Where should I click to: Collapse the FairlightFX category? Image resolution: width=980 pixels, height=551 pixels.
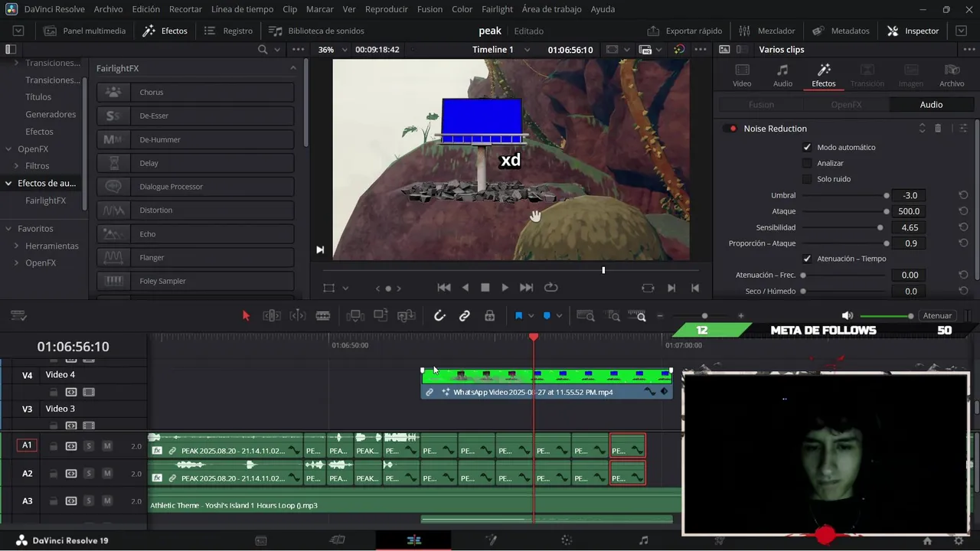tap(292, 68)
